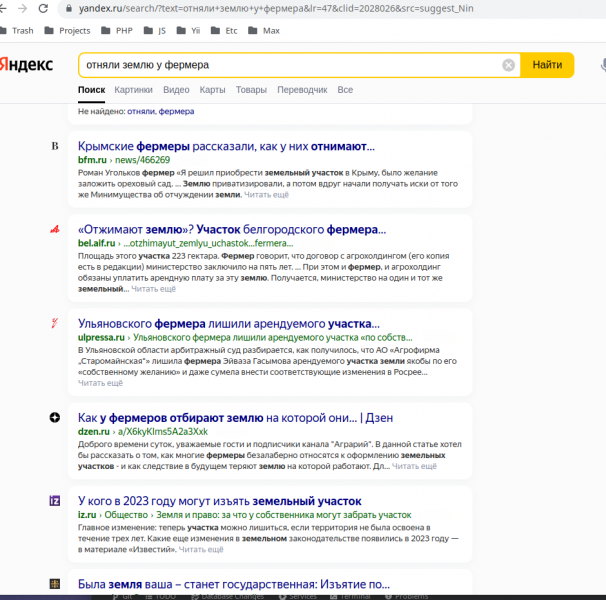606x600 pixels.
Task: Open the bel.aif.ru domain link
Action: pyautogui.click(x=97, y=243)
